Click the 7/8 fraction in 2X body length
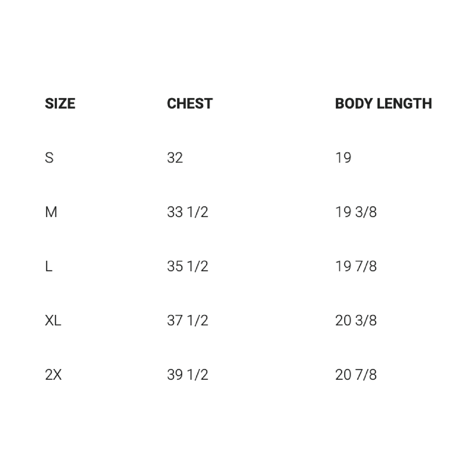Image resolution: width=476 pixels, height=476 pixels. pyautogui.click(x=366, y=375)
